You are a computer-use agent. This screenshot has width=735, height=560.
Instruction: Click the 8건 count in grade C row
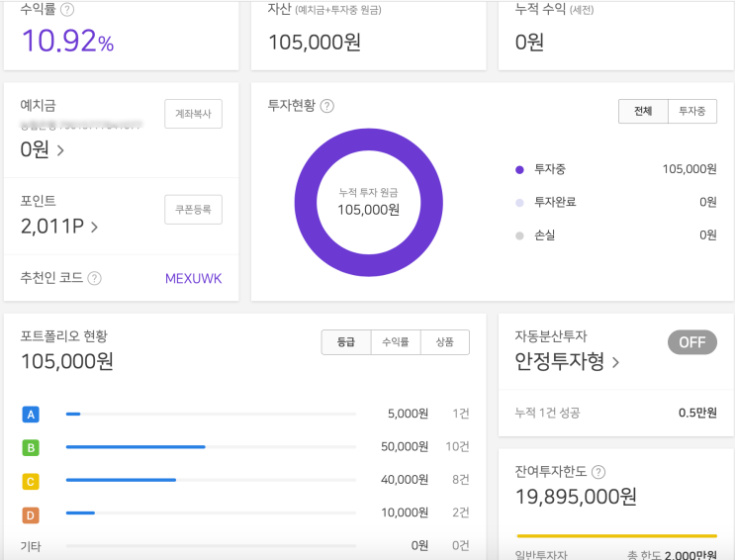coord(461,480)
